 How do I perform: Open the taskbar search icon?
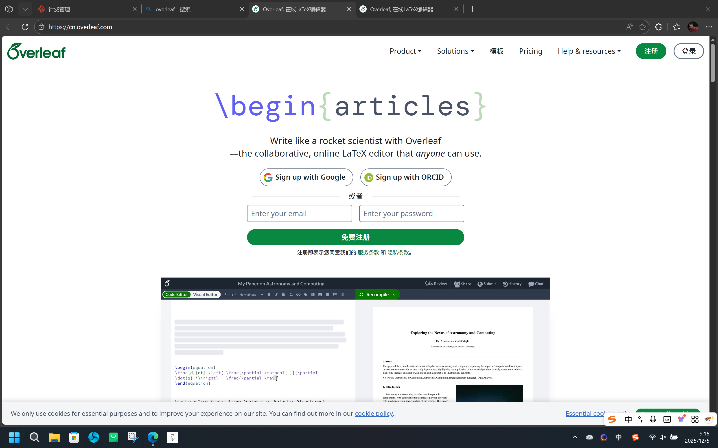coord(34,438)
